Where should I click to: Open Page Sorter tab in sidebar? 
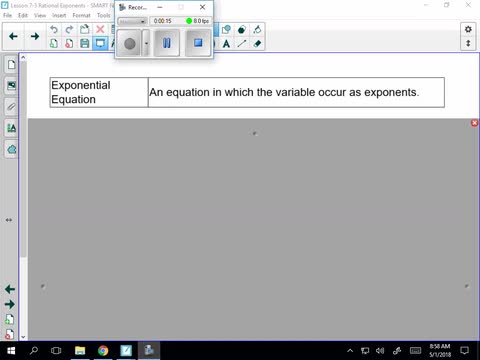(11, 64)
